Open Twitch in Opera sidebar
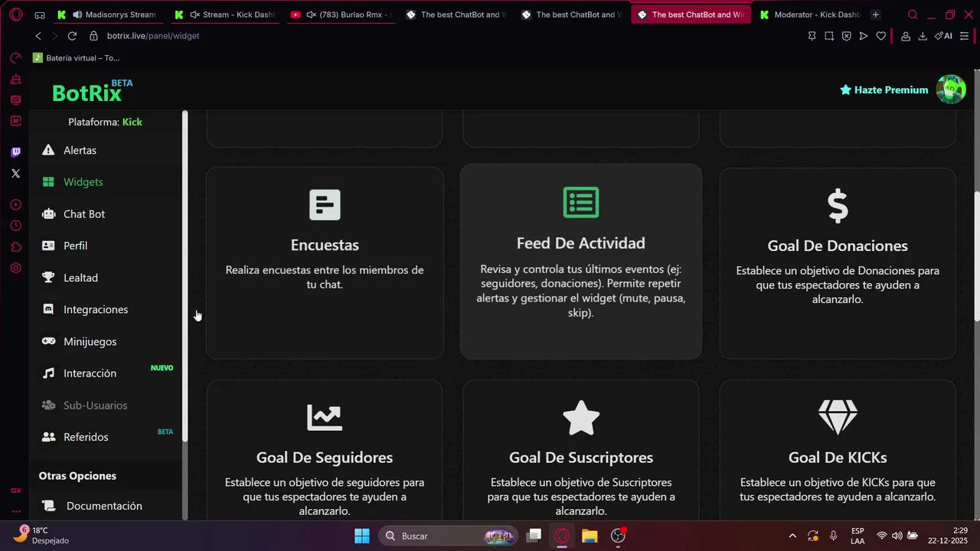 pyautogui.click(x=15, y=152)
